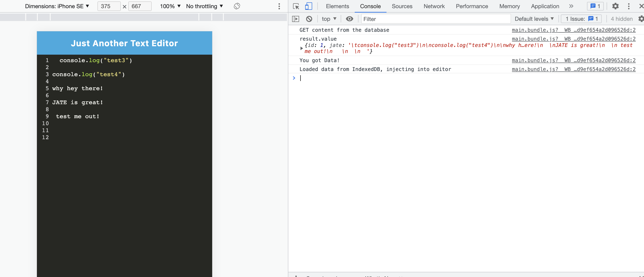The height and width of the screenshot is (277, 644).
Task: Click editor line 'JATE is great!'
Action: (78, 102)
